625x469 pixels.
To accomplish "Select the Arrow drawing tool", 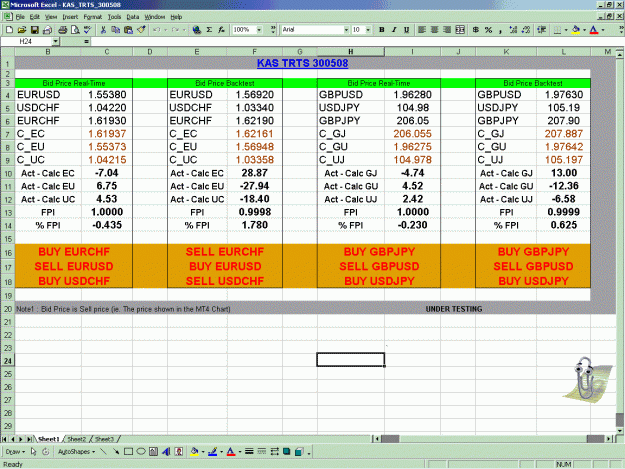I will point(116,451).
